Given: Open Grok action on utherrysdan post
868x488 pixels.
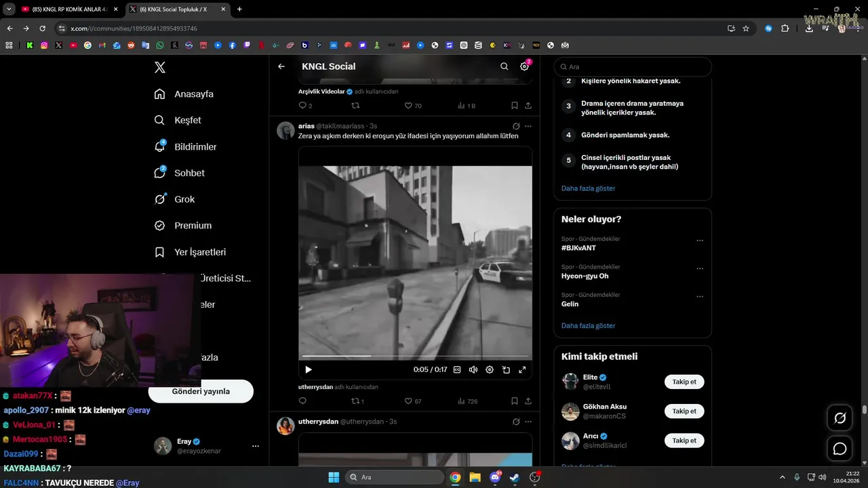Looking at the screenshot, I should 516,422.
